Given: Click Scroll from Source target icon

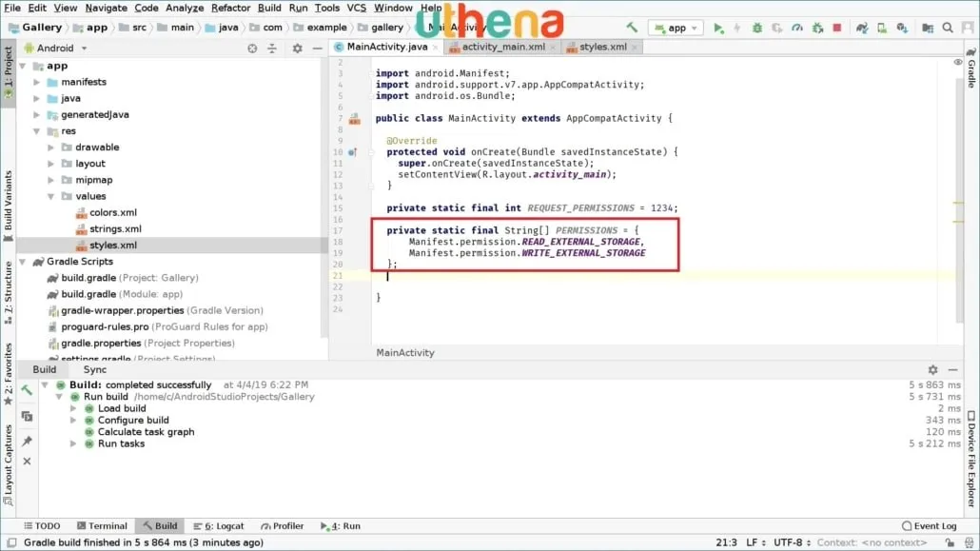Looking at the screenshot, I should tap(252, 49).
